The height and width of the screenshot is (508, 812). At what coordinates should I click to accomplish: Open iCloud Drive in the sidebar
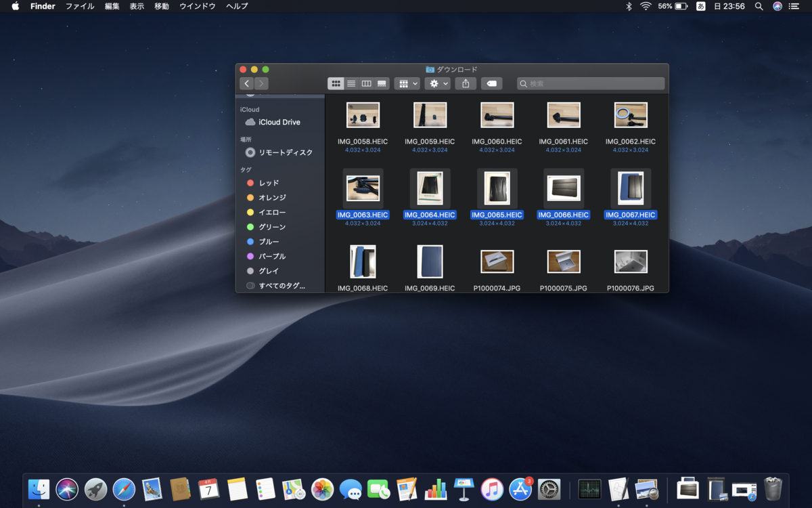[x=279, y=122]
